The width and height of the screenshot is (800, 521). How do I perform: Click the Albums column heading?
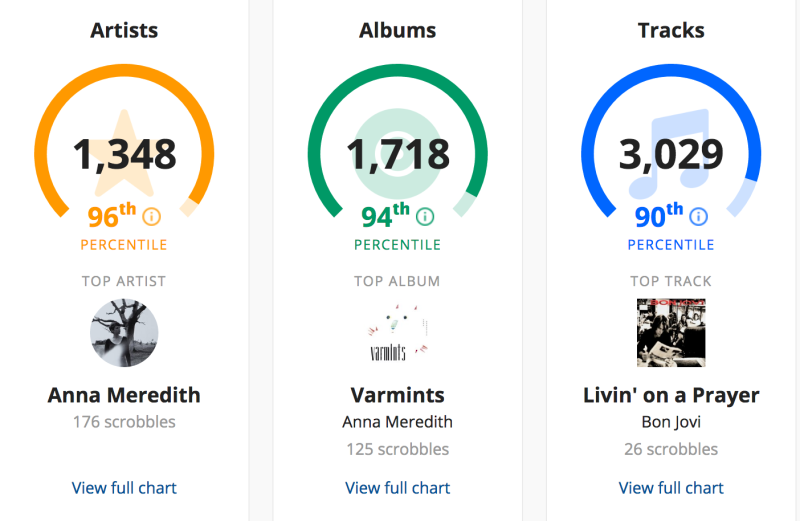pos(397,31)
